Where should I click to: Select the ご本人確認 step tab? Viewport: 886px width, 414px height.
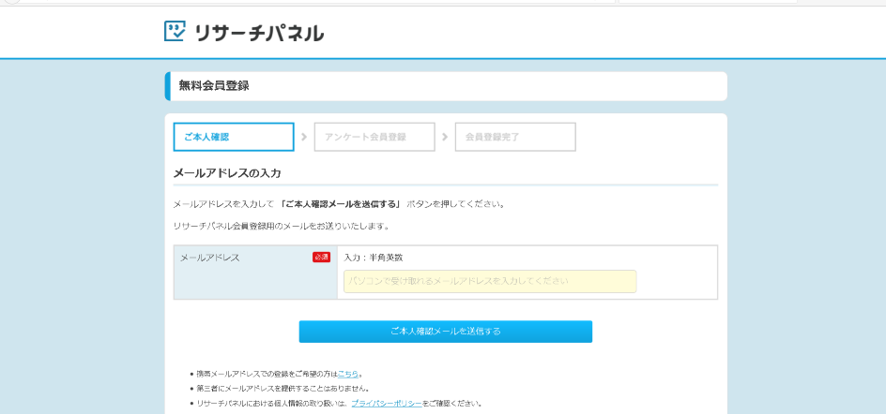233,137
